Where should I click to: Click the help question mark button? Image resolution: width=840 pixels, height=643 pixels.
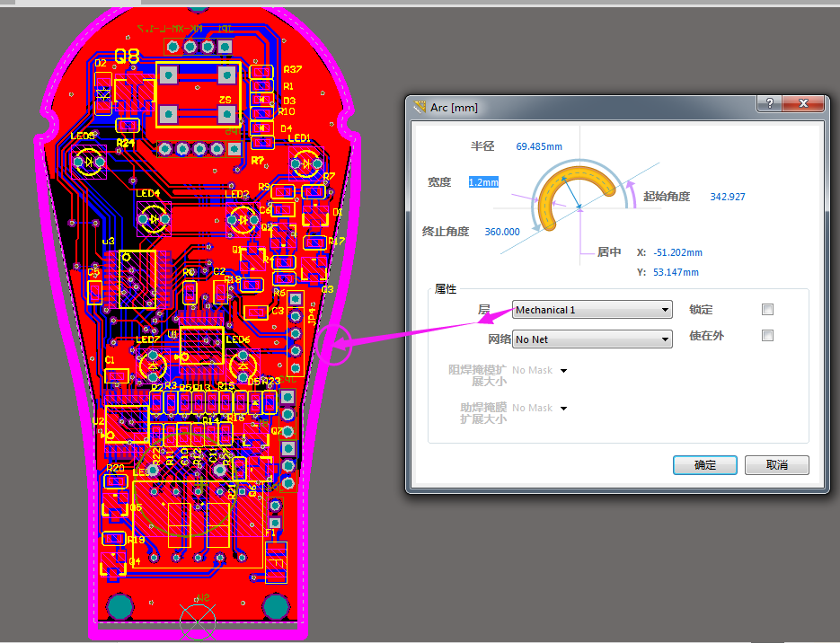pyautogui.click(x=768, y=104)
